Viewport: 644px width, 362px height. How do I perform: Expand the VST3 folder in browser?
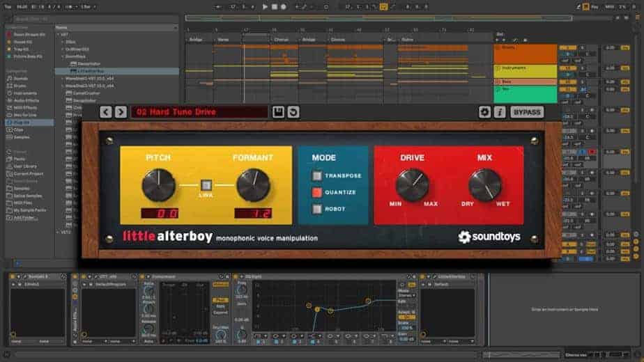click(59, 232)
